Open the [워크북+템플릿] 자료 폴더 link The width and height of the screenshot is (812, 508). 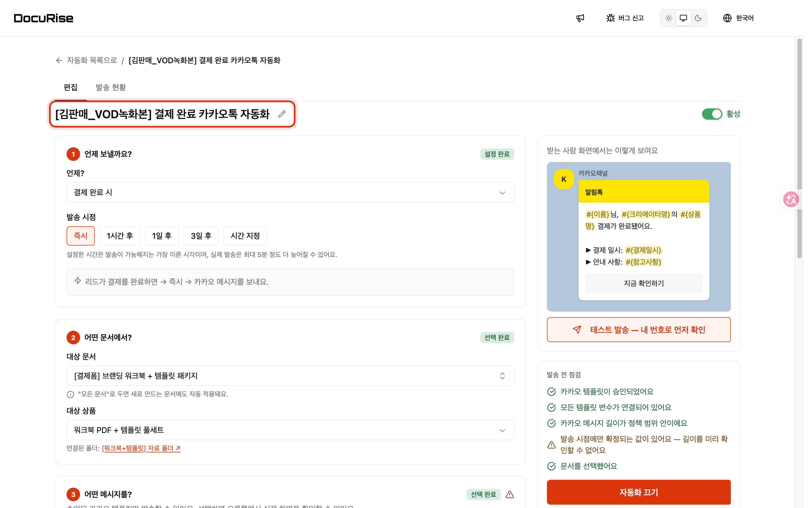pos(141,448)
